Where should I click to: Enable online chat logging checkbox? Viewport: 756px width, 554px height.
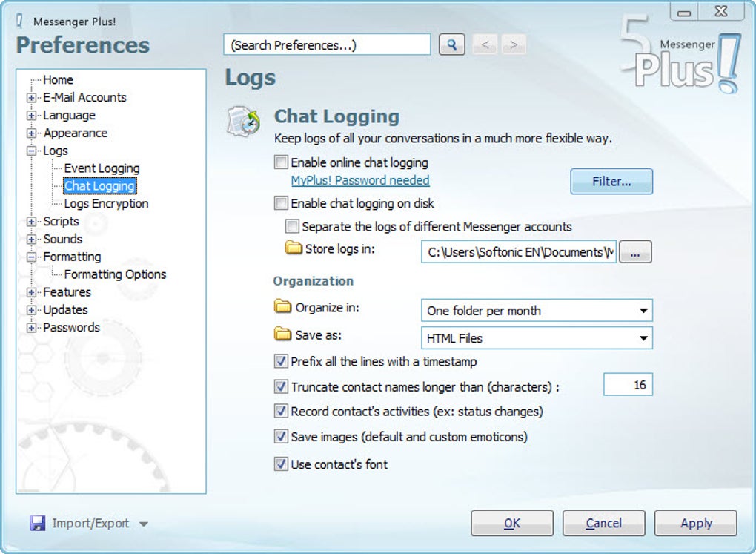[281, 162]
